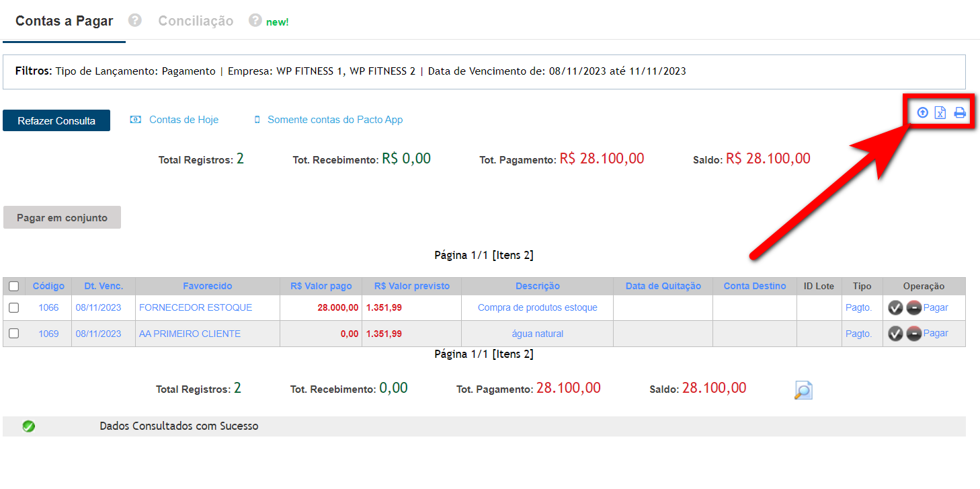The width and height of the screenshot is (980, 489).
Task: Click red minus icon in row 1066
Action: pyautogui.click(x=913, y=308)
